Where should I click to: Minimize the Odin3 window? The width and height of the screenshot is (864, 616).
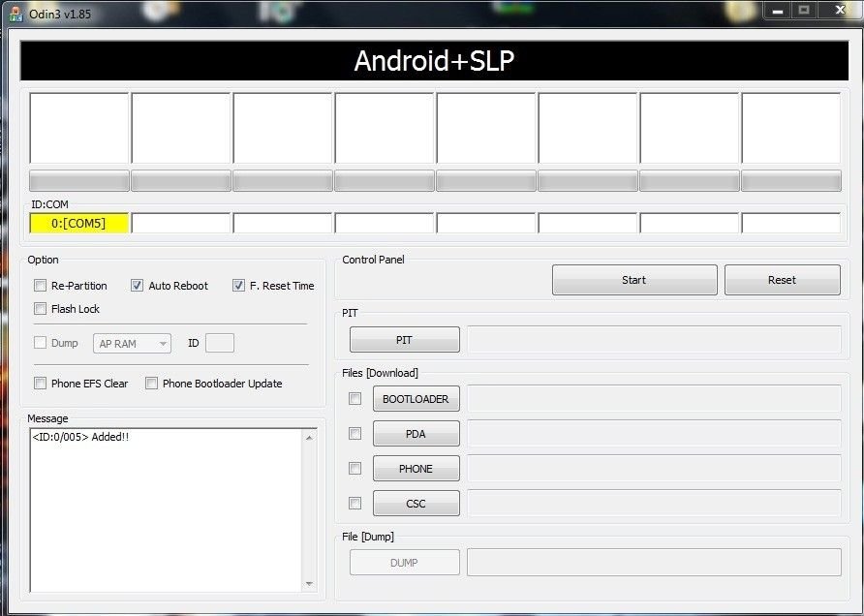point(778,11)
